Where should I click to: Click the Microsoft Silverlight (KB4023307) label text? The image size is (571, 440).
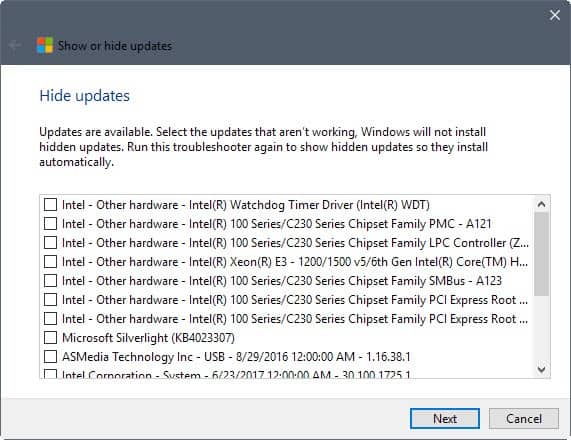(148, 338)
